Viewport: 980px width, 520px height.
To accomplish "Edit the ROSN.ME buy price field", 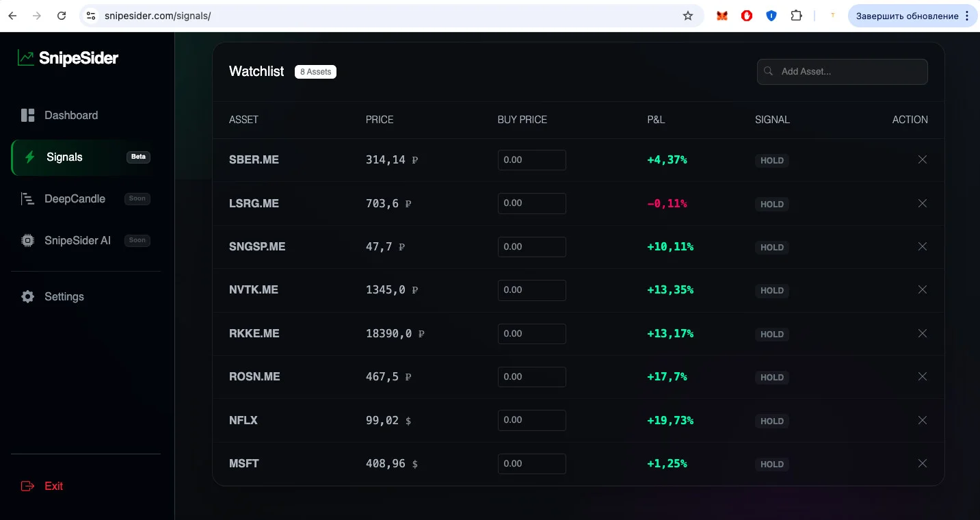I will tap(531, 377).
